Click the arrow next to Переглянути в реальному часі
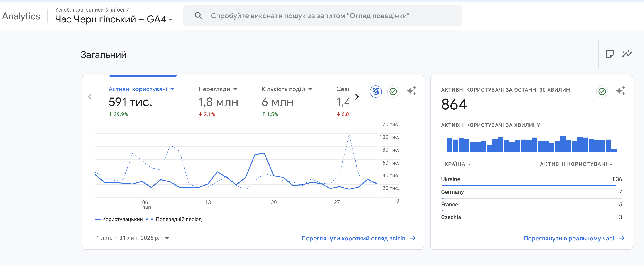644x266 pixels. click(622, 238)
